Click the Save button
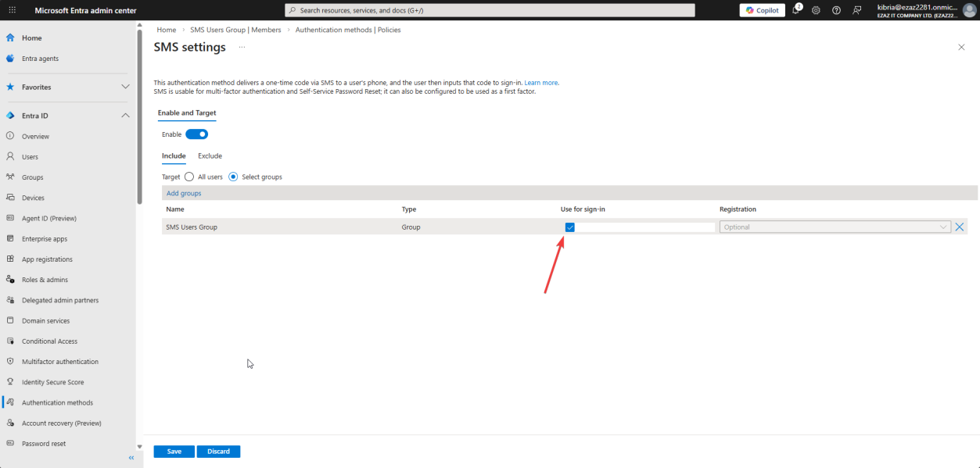Viewport: 980px width, 468px height. (174, 452)
